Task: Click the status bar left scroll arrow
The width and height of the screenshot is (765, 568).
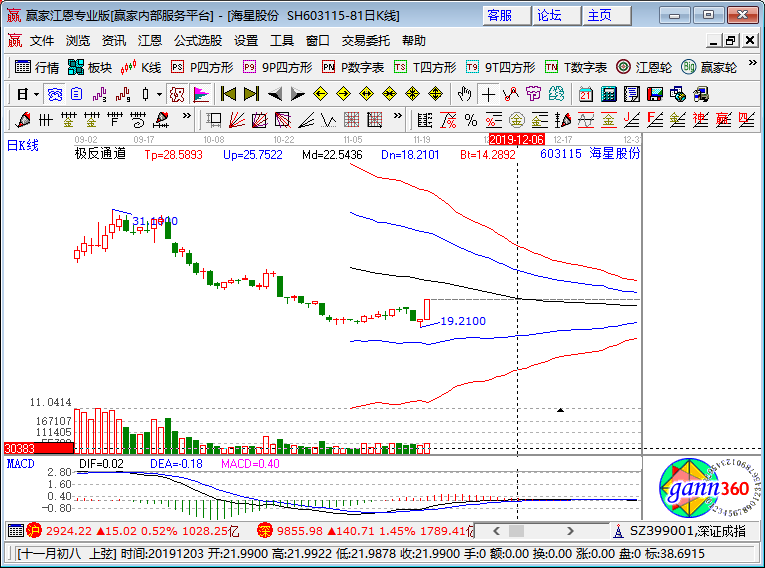Action: coord(497,531)
